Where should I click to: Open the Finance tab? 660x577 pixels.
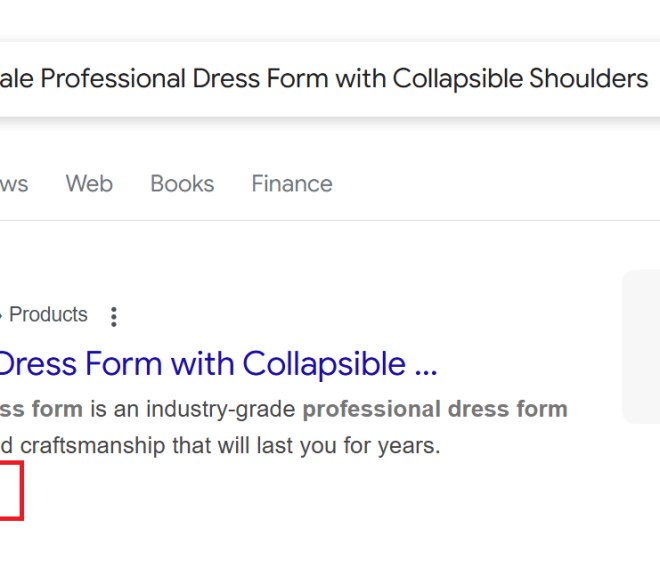tap(292, 184)
